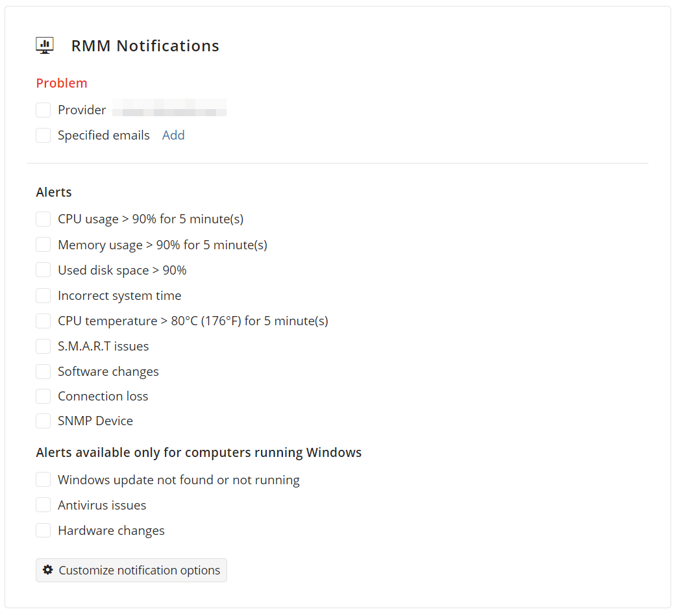Enable the Windows update not found alert
This screenshot has height=616, width=677.
coord(43,479)
